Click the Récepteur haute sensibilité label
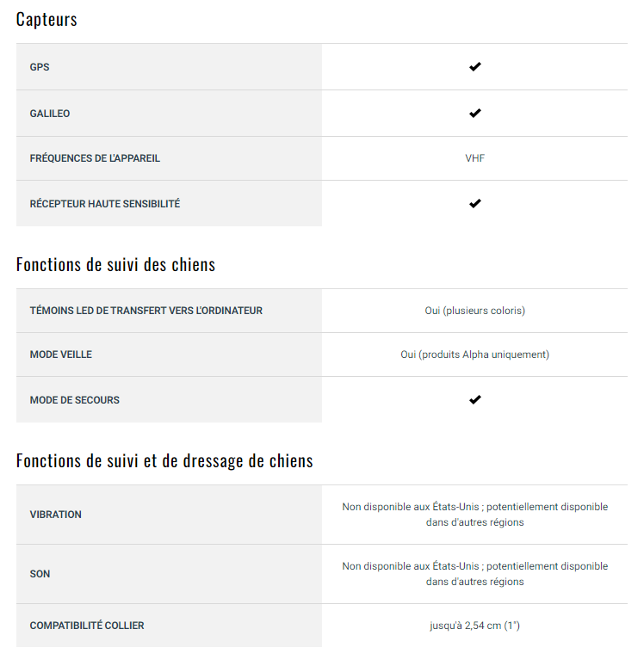 coord(105,204)
